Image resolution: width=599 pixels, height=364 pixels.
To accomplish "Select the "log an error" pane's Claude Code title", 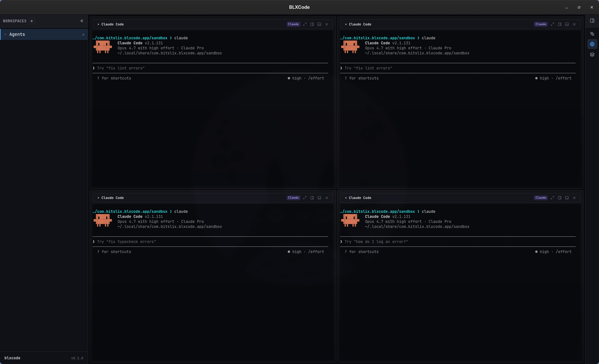I will click(360, 198).
